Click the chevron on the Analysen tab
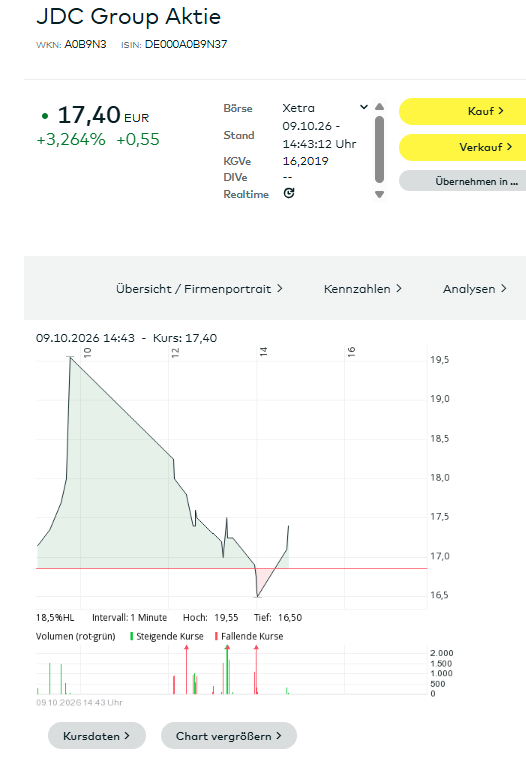Screen dimensions: 526x765 (x=504, y=289)
